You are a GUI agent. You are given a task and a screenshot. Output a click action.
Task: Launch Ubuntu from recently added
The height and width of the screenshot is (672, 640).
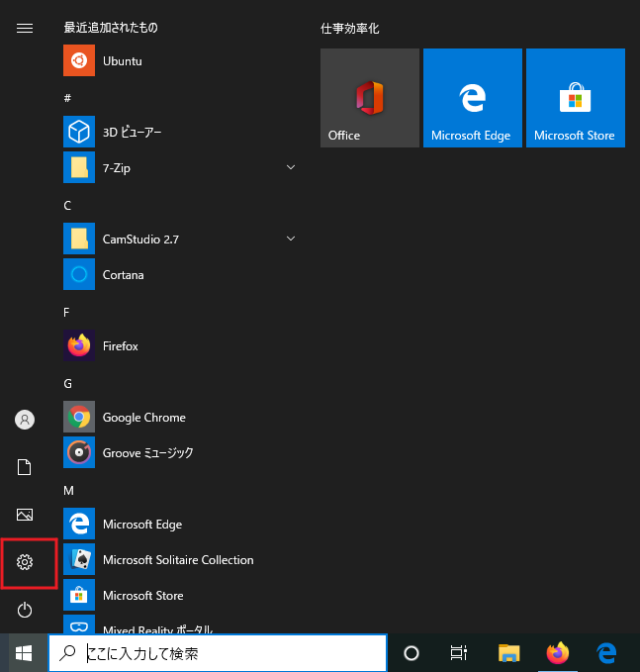[x=122, y=61]
